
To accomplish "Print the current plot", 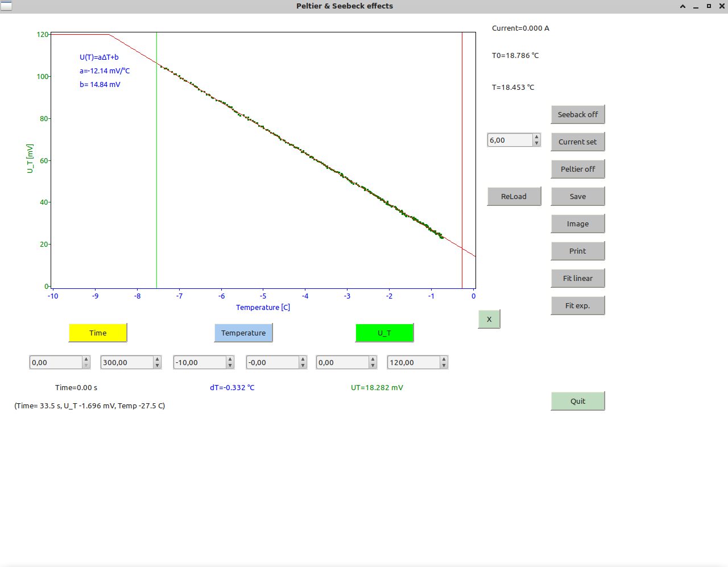I will coord(577,251).
